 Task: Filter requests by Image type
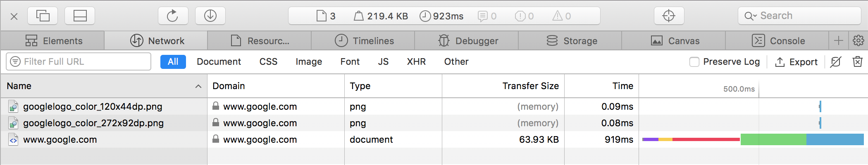pos(309,62)
